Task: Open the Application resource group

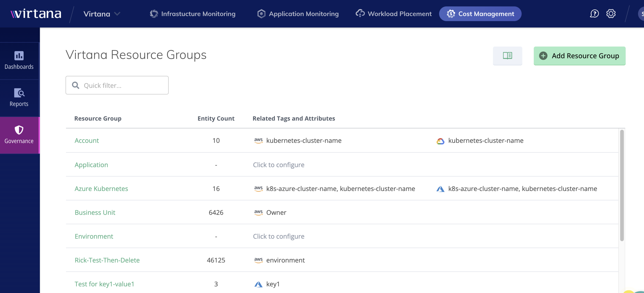Action: pos(91,165)
